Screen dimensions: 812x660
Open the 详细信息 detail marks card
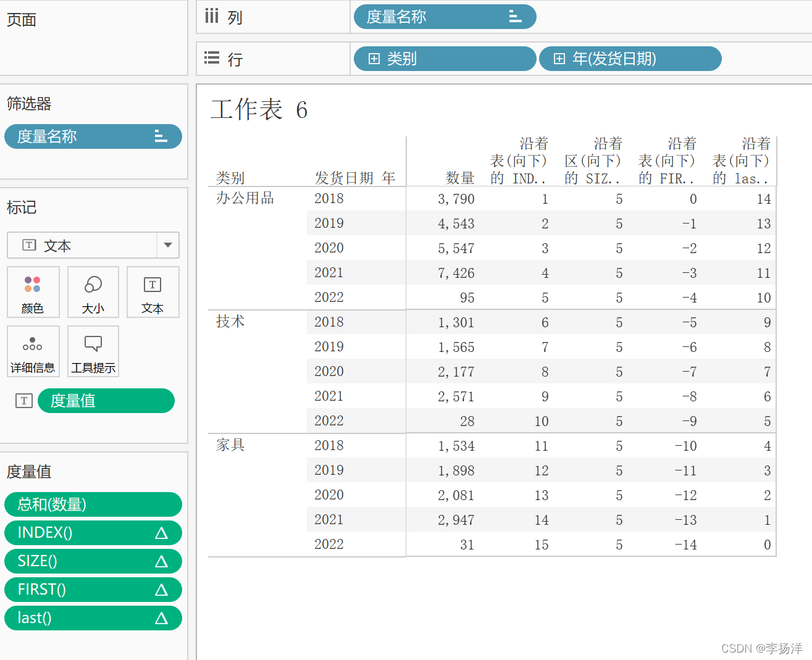tap(33, 351)
